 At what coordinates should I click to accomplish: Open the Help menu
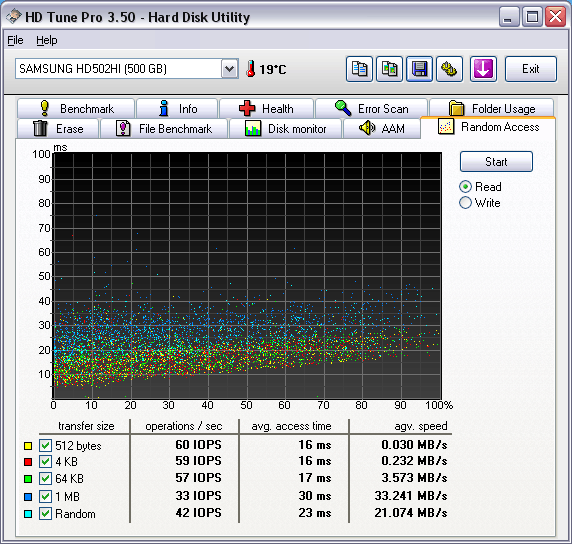47,40
